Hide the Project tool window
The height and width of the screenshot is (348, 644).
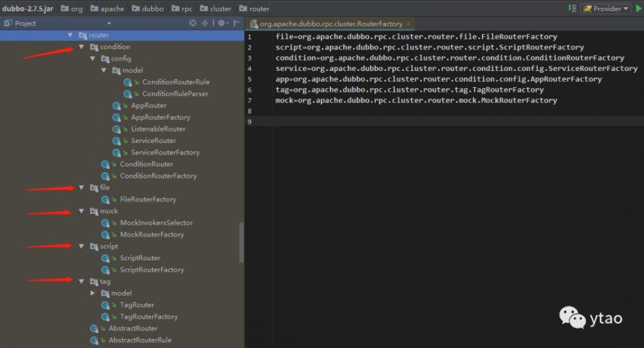[236, 23]
